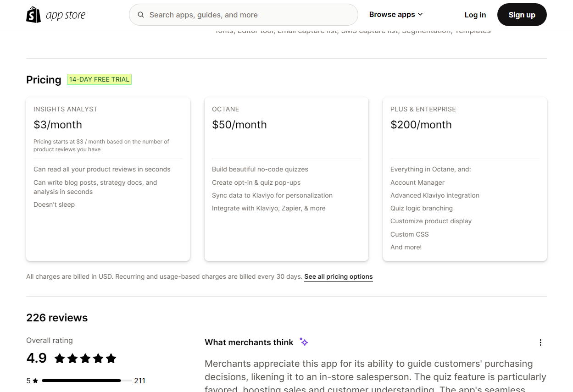The height and width of the screenshot is (392, 573).
Task: Click 'Everything in Octane, and:' text
Action: (431, 169)
